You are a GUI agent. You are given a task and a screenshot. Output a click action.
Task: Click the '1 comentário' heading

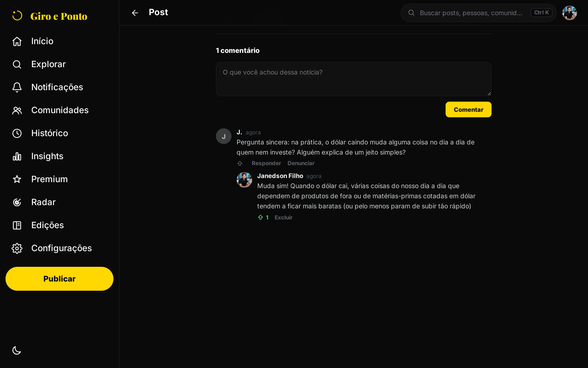pos(238,50)
